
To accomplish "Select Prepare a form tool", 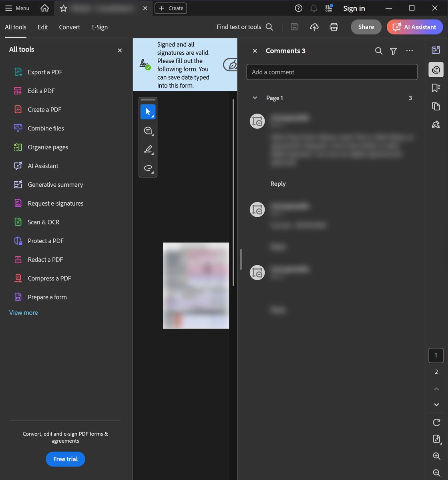I will 40,298.
